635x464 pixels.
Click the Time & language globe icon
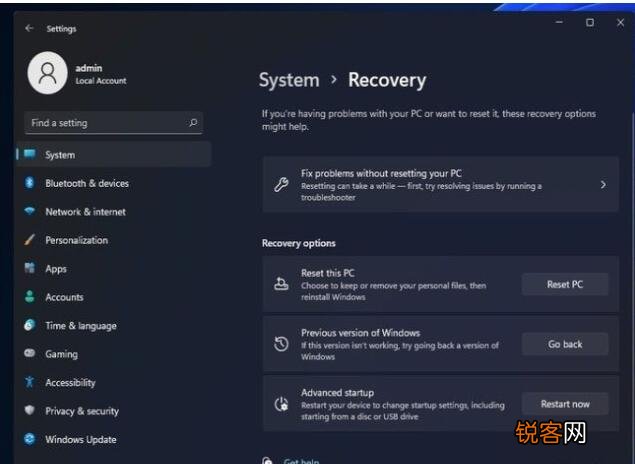[x=30, y=325]
